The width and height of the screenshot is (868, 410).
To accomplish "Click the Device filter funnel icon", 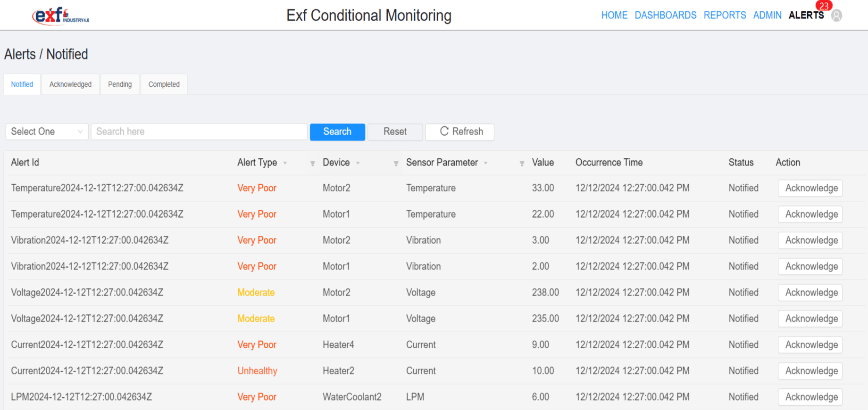I will click(x=396, y=163).
